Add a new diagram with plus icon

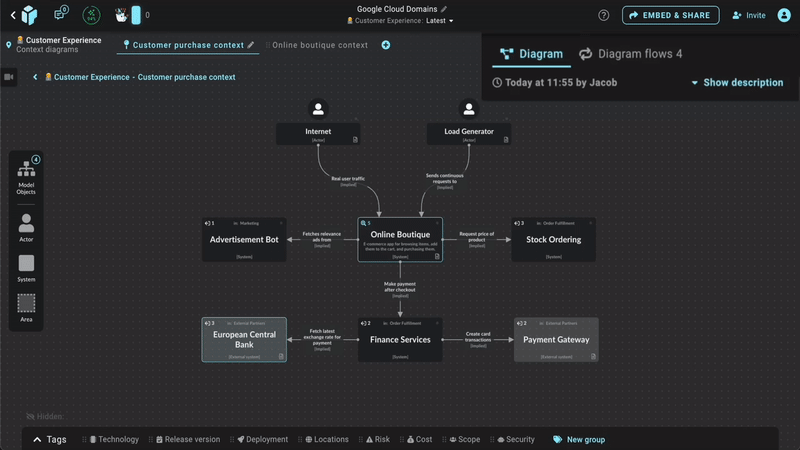pos(386,45)
